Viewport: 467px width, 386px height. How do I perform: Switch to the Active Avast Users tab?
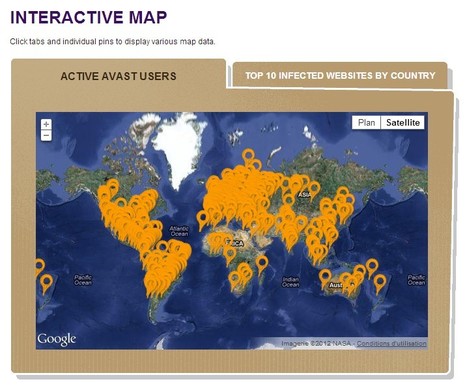coord(118,76)
